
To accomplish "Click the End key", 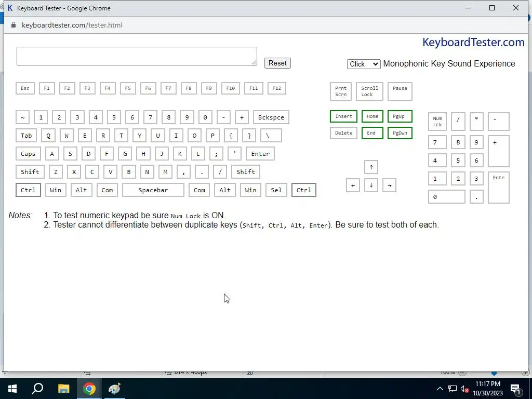I will coord(373,133).
